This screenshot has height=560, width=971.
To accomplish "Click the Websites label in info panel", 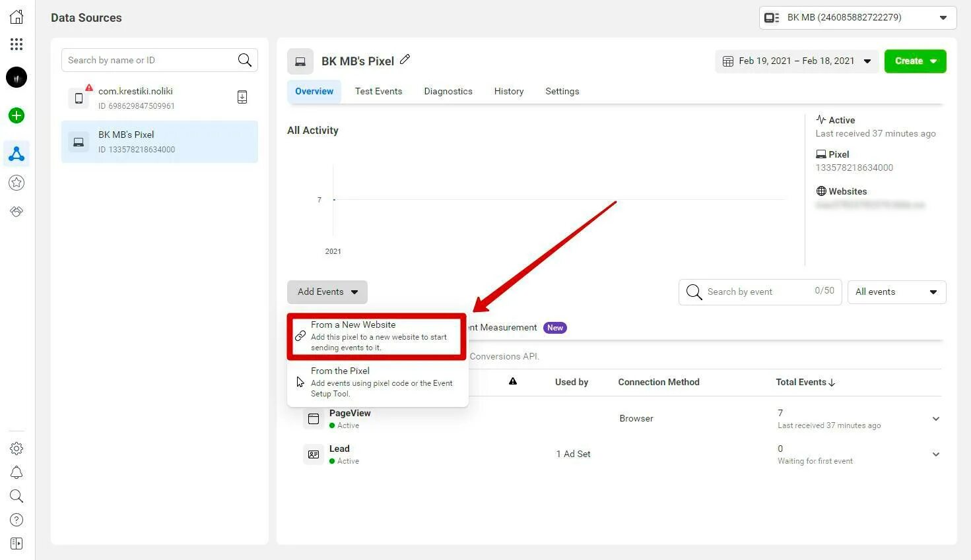I will (848, 191).
